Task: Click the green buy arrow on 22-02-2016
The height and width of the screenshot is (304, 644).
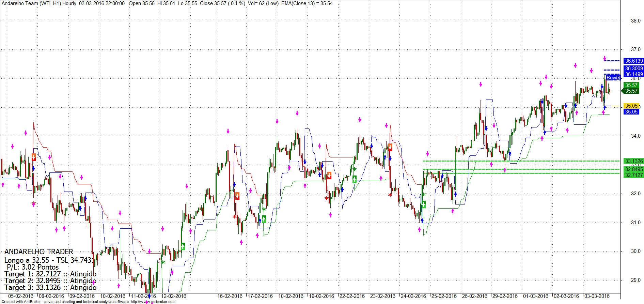Action: pyautogui.click(x=355, y=179)
